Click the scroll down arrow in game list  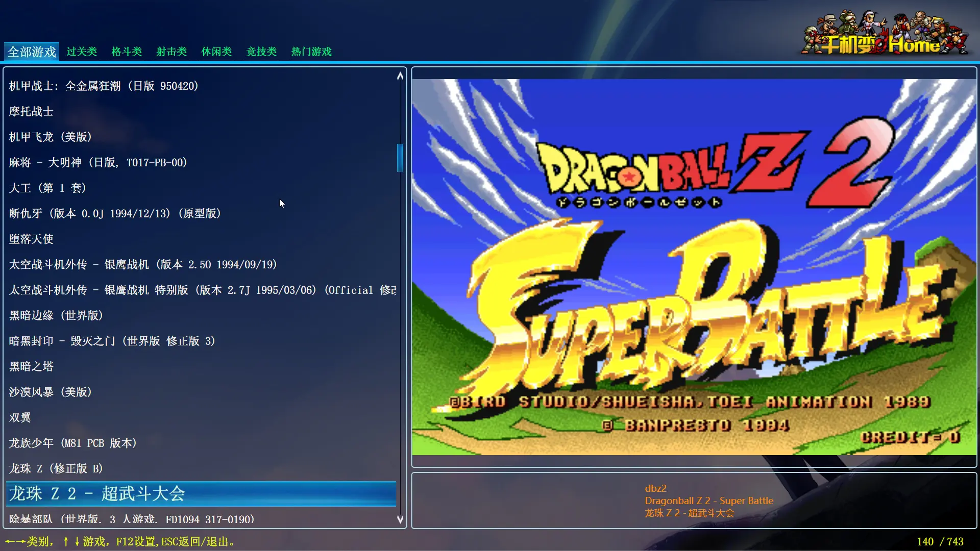[400, 519]
